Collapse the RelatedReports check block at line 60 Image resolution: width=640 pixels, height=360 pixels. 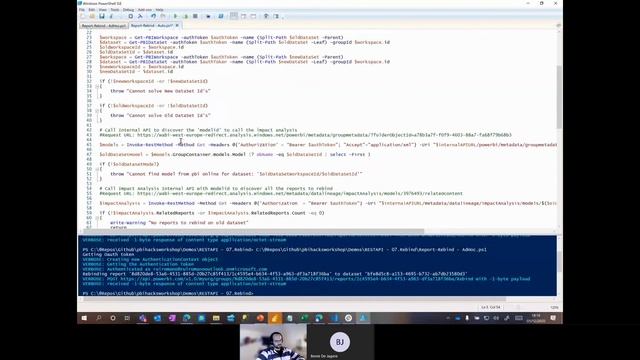coord(97,218)
